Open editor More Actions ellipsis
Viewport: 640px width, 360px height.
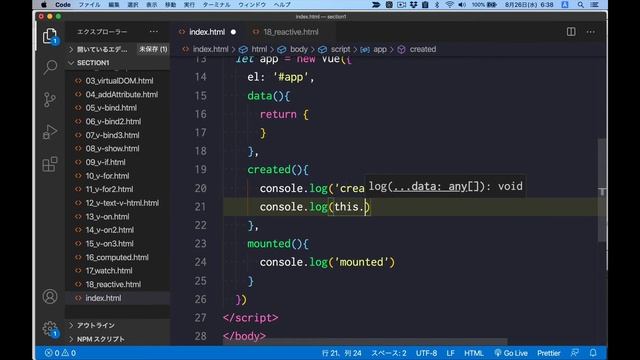coord(591,32)
